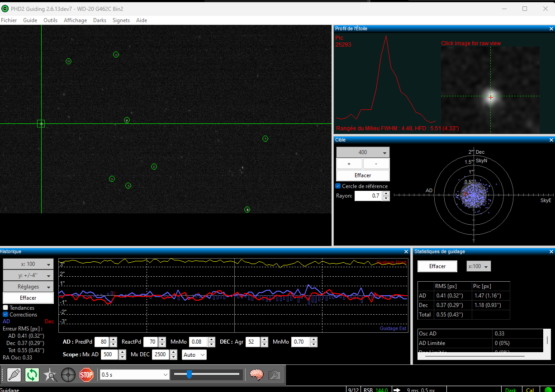Click the PHD2 application icon in title bar
This screenshot has width=555, height=392.
(x=5, y=9)
